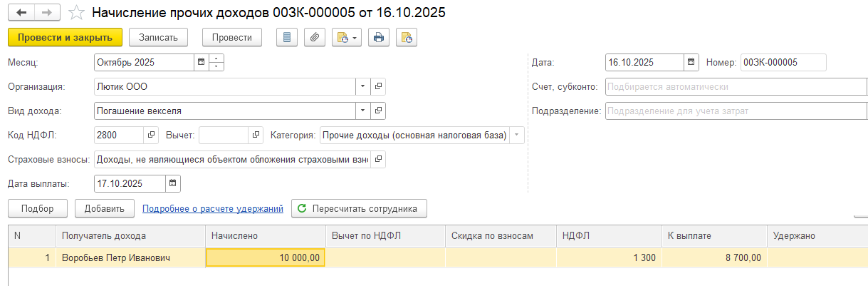The image size is (868, 286).
Task: Expand the Организация dropdown list
Action: pyautogui.click(x=362, y=86)
